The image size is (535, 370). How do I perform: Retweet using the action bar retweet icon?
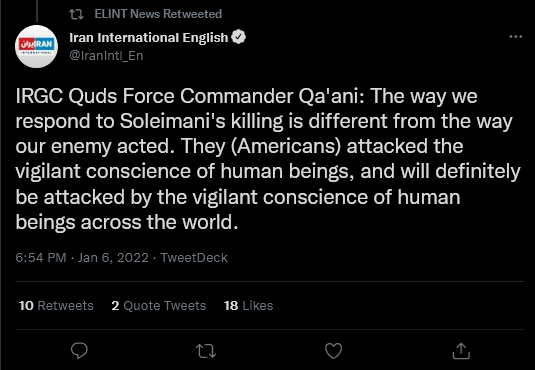(206, 351)
